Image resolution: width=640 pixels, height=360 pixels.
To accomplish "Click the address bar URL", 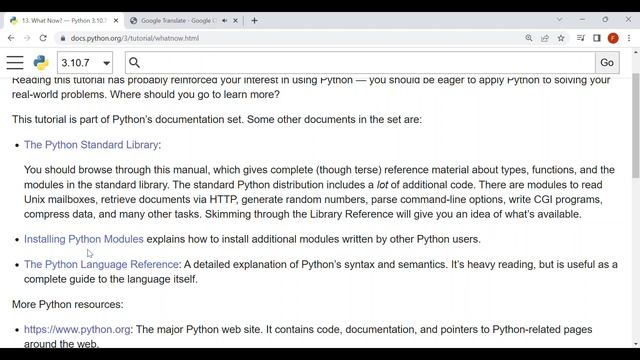I will (135, 38).
